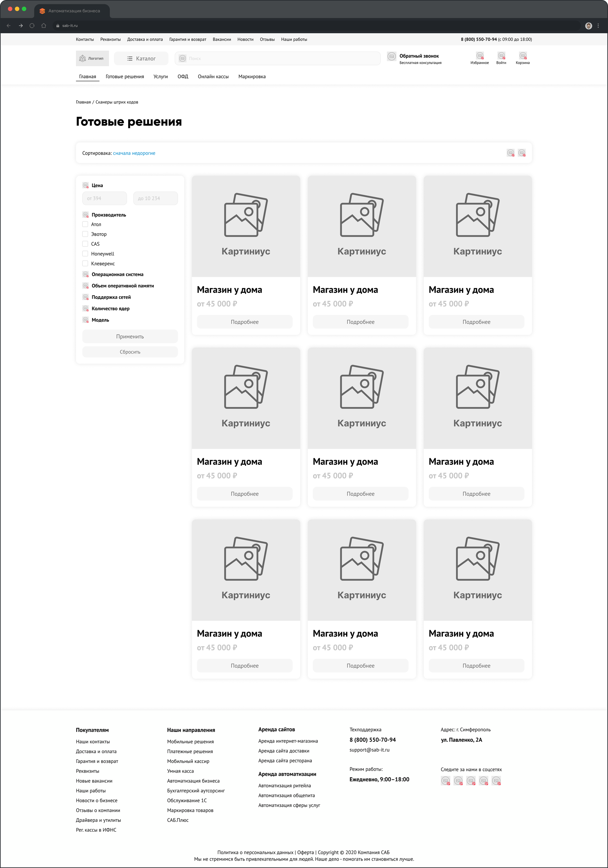
Task: Click the Избранное favorites icon
Action: [x=480, y=56]
